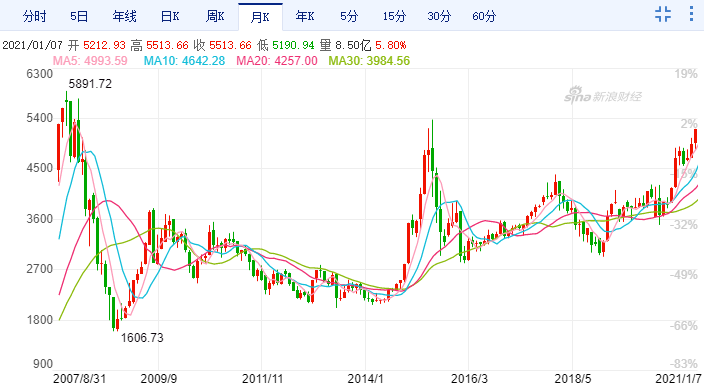Click the -66% right axis label

[684, 325]
